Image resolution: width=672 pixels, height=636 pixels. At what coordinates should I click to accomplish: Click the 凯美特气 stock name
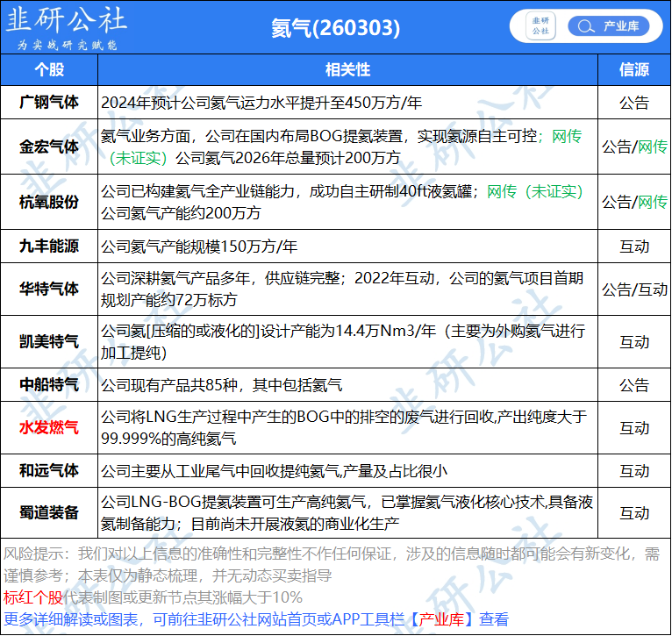tap(49, 342)
